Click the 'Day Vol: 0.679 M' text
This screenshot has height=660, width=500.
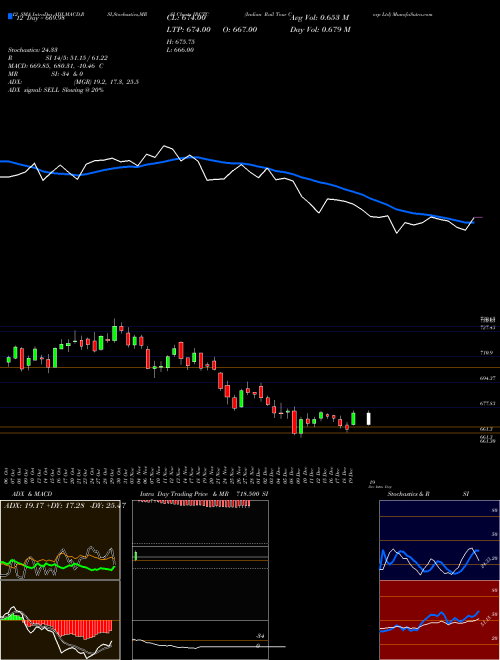[320, 29]
